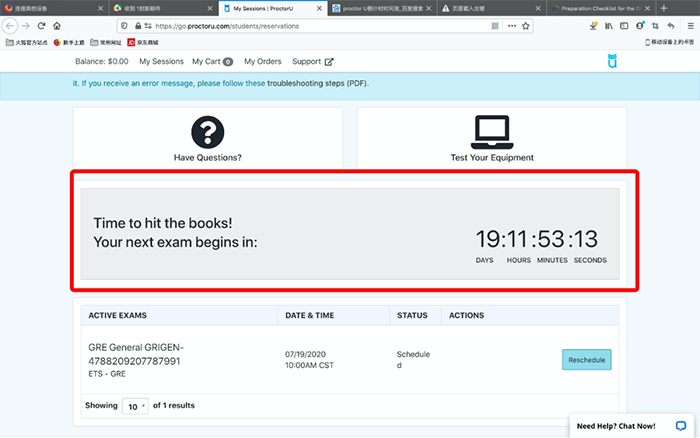The image size is (700, 438).
Task: Open My Cart from navigation
Action: click(x=212, y=62)
